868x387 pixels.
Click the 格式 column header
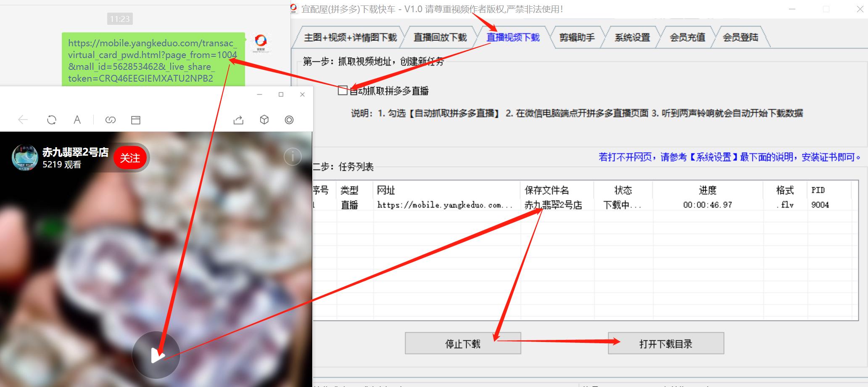click(784, 190)
